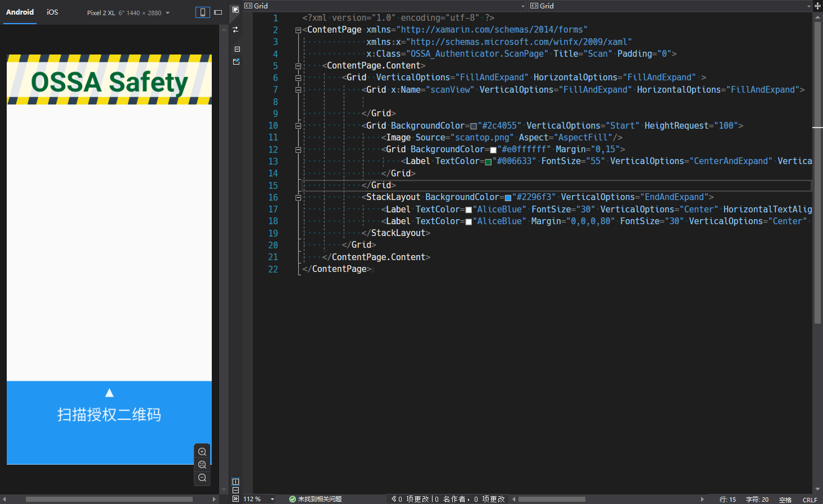Click the #e0ffffff color swatch
The image size is (823, 504).
[493, 150]
